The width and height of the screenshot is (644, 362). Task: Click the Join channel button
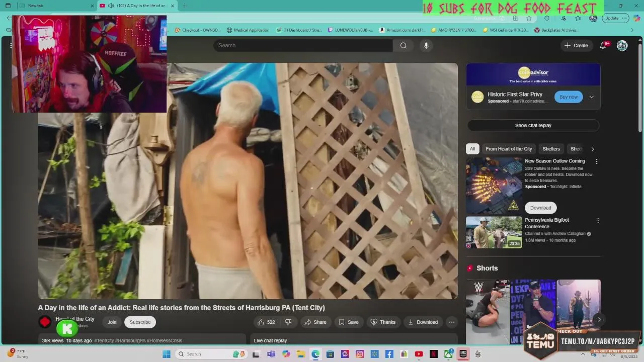point(112,322)
